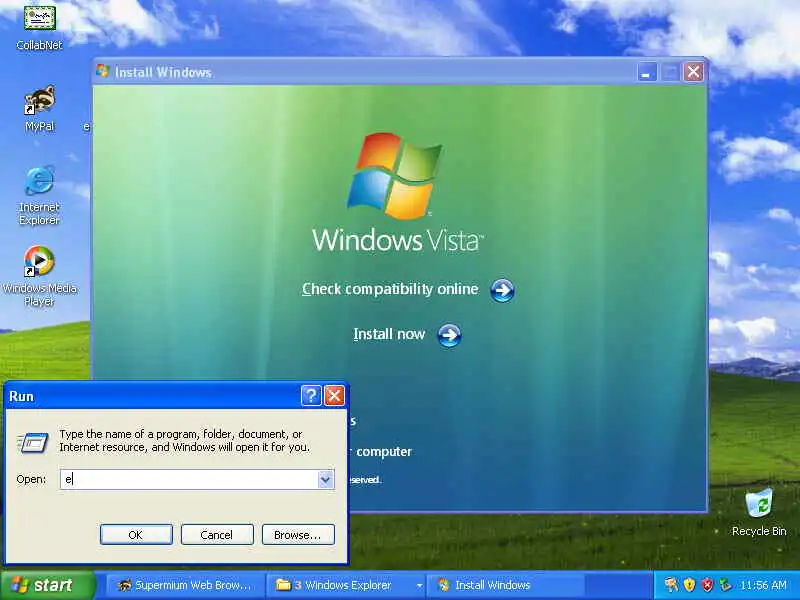Click the Run dialog help question-mark button
800x600 pixels.
click(311, 395)
